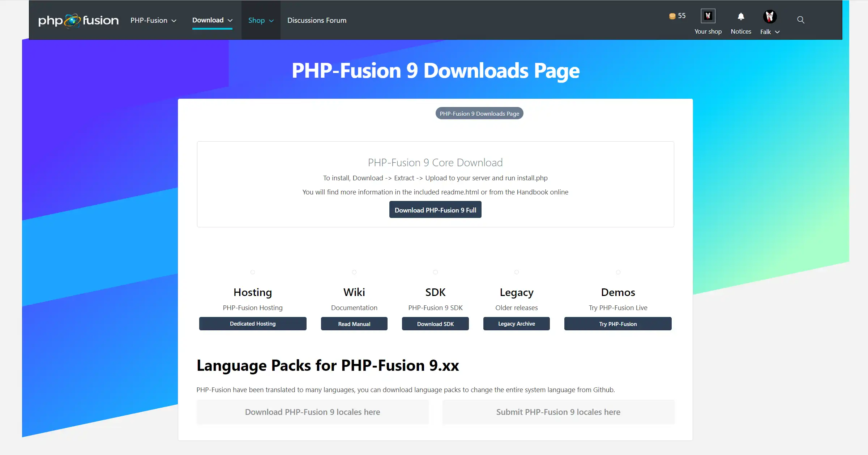868x455 pixels.
Task: Click the small circle icon above Hosting
Action: click(x=253, y=272)
